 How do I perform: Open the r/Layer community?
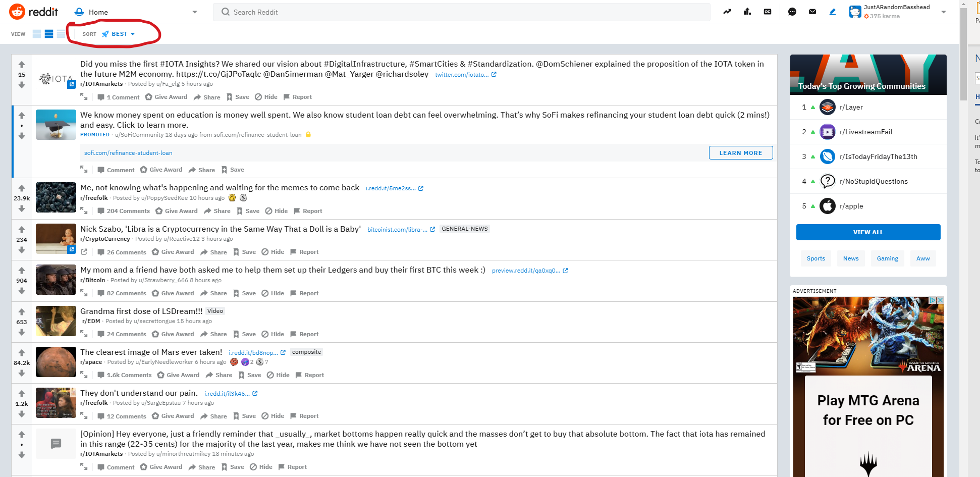[x=851, y=107]
